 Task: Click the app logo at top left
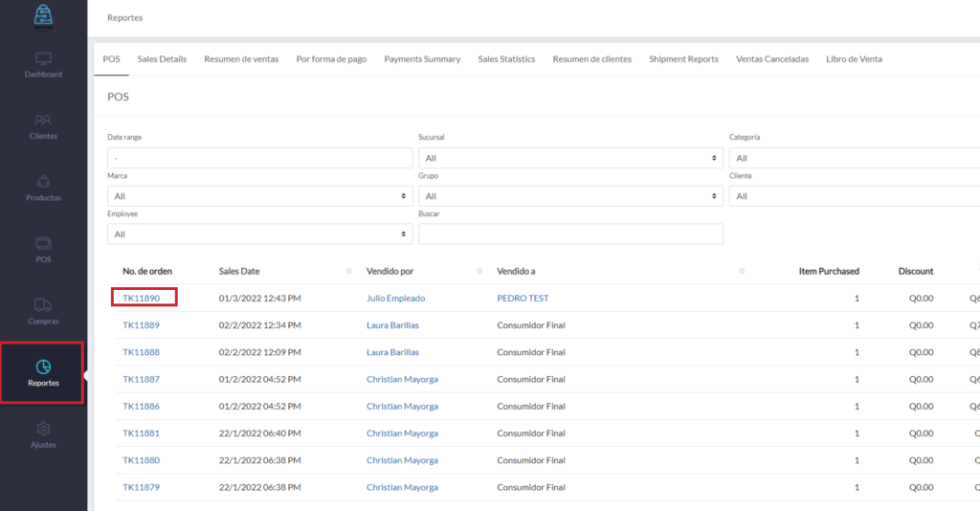[43, 14]
